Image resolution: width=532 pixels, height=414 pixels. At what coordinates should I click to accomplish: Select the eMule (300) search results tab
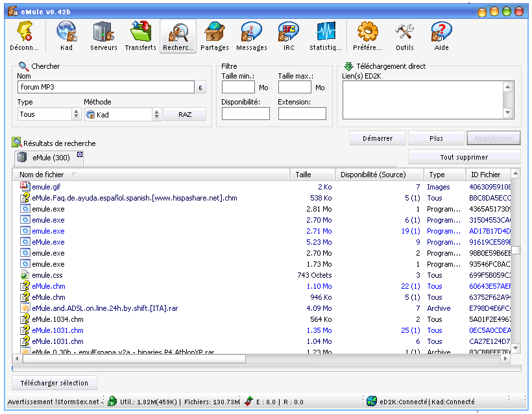pos(49,158)
